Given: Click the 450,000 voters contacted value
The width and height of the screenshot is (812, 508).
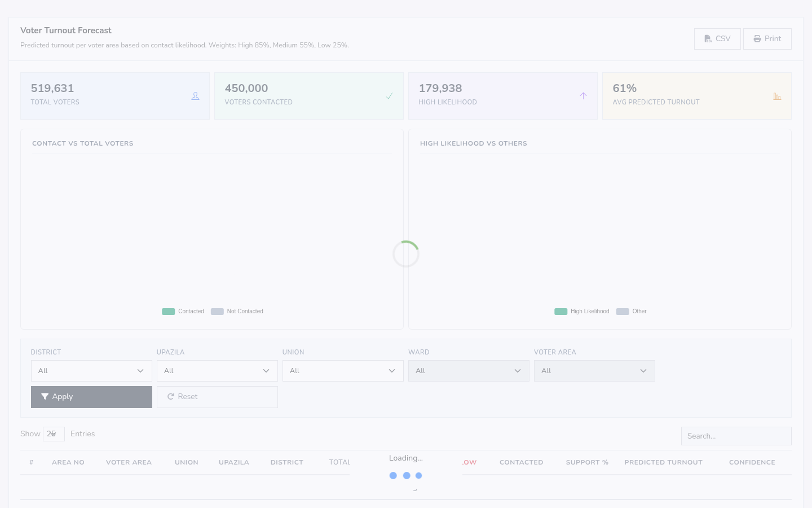Looking at the screenshot, I should point(246,88).
